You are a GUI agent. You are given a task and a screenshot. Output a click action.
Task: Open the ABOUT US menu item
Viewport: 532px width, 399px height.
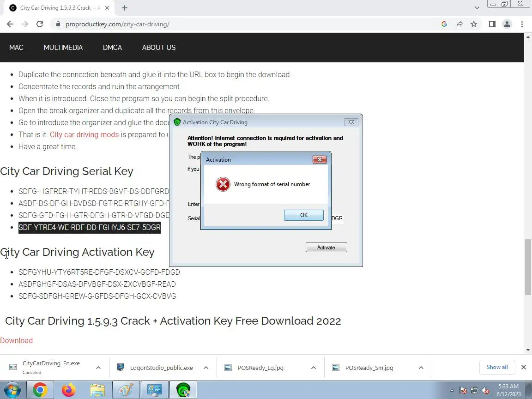point(159,48)
